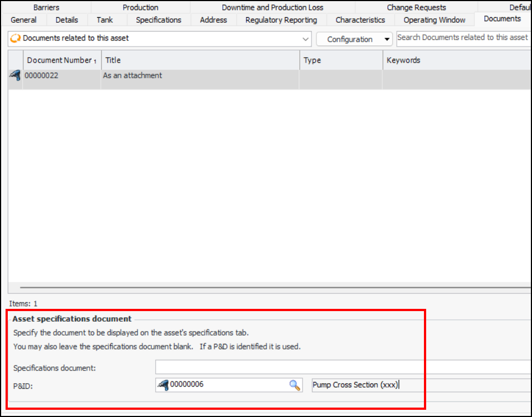The image size is (532, 417).
Task: Click the P&ID number field 00000006
Action: tap(229, 385)
